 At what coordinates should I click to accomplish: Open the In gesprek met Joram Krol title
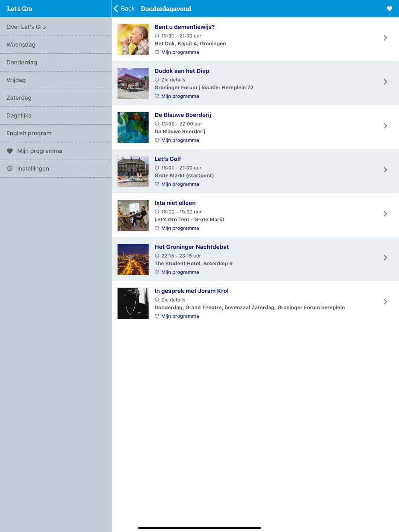(192, 291)
